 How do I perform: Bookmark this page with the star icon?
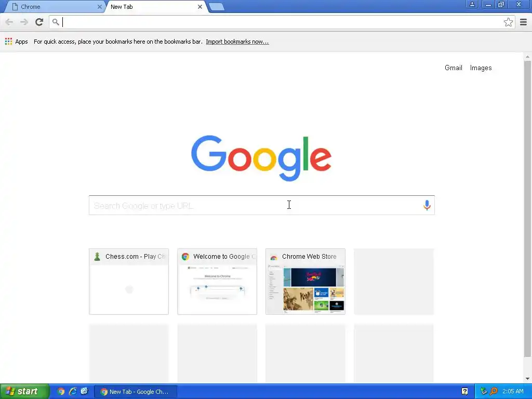(508, 22)
